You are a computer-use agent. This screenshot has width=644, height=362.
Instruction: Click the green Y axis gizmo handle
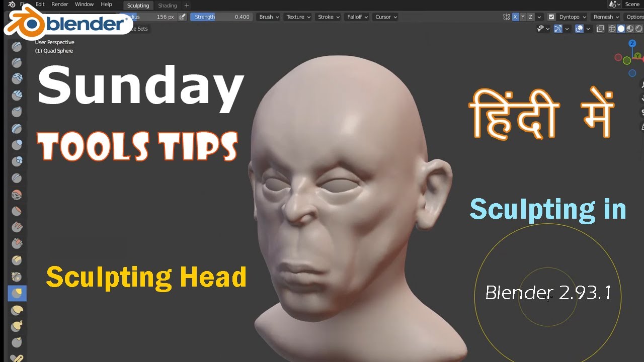(x=638, y=55)
